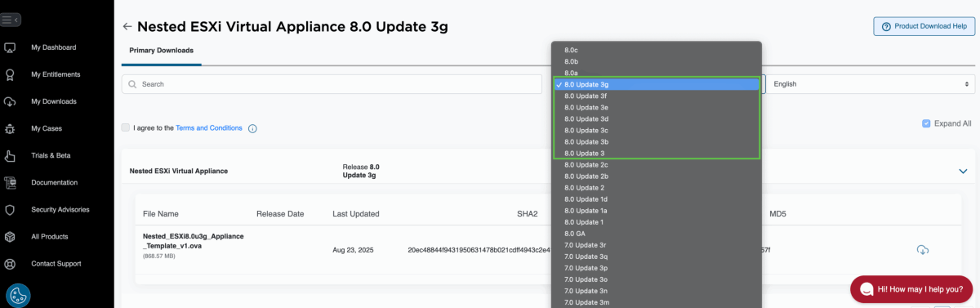Open Documentation in sidebar
This screenshot has height=308, width=980.
[55, 182]
